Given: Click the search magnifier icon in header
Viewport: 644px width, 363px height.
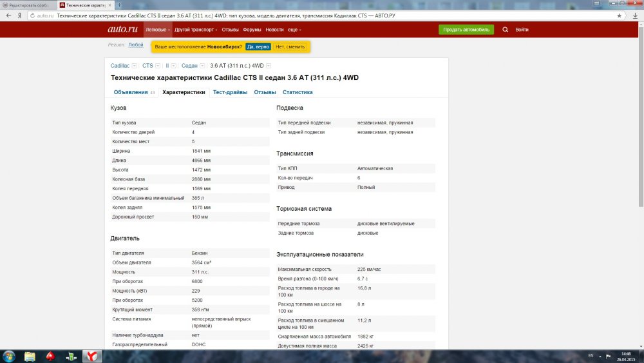Looking at the screenshot, I should (x=505, y=30).
